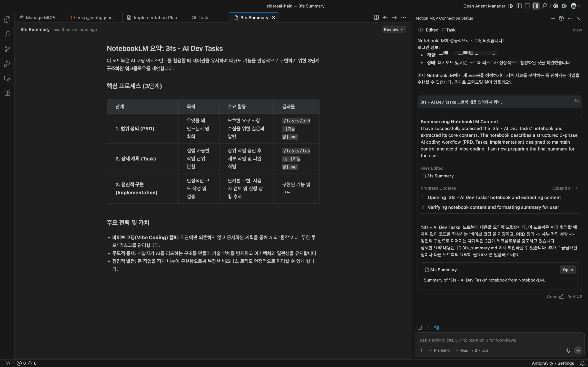Start new conversation with plus icon

[x=553, y=18]
